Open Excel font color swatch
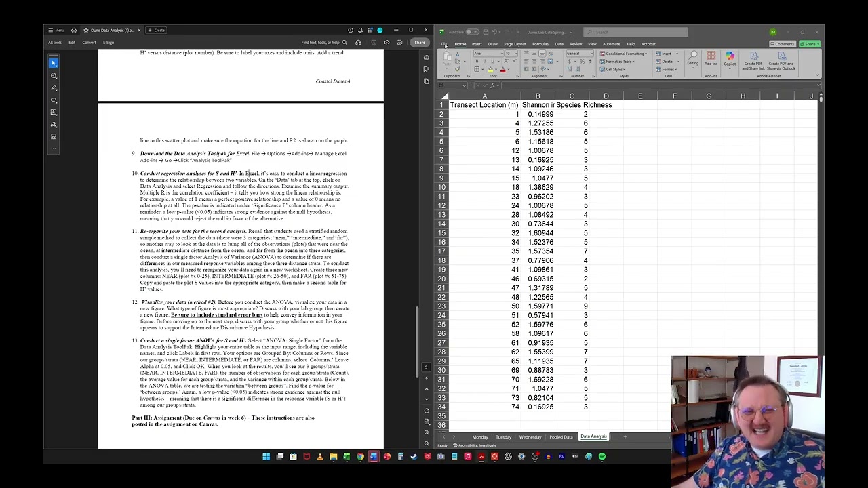The width and height of the screenshot is (868, 488). point(502,69)
